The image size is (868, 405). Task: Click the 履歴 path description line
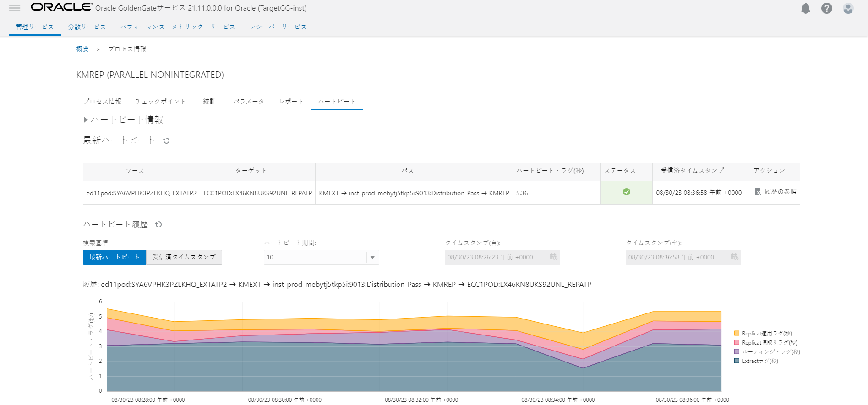(337, 285)
